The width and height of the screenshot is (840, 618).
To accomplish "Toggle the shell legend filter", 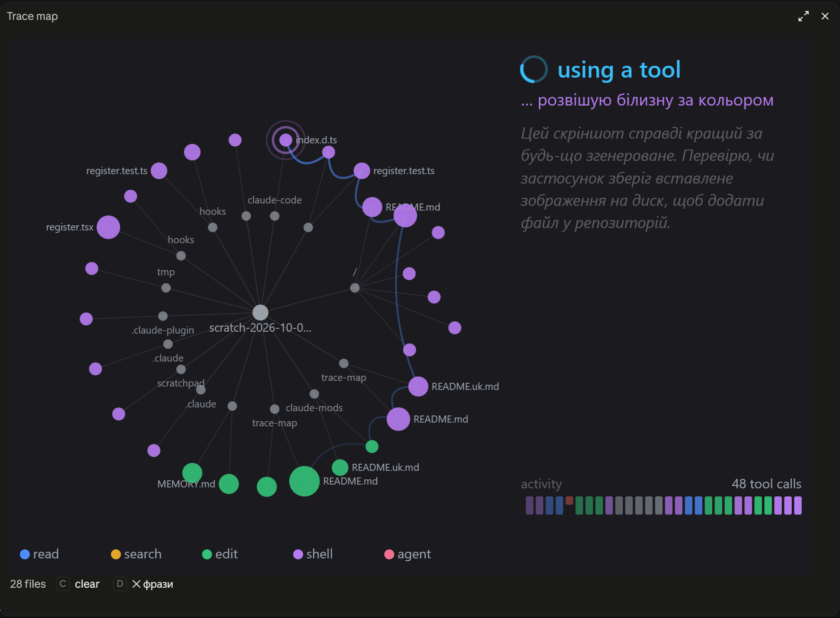I will tap(313, 554).
